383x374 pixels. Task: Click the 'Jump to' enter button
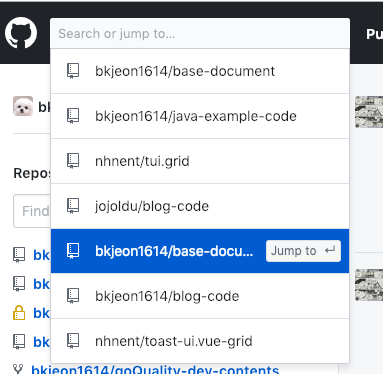(x=303, y=251)
